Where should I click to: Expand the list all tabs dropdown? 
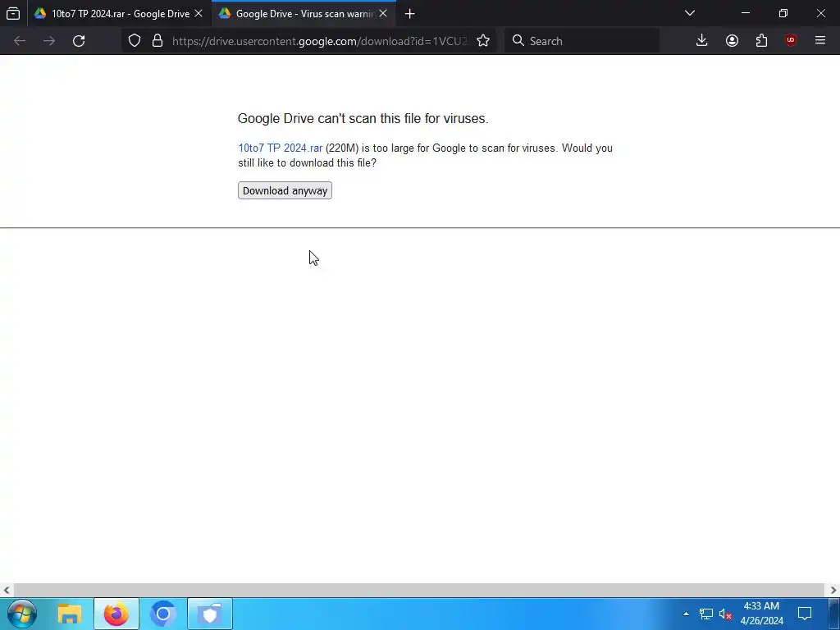tap(690, 13)
